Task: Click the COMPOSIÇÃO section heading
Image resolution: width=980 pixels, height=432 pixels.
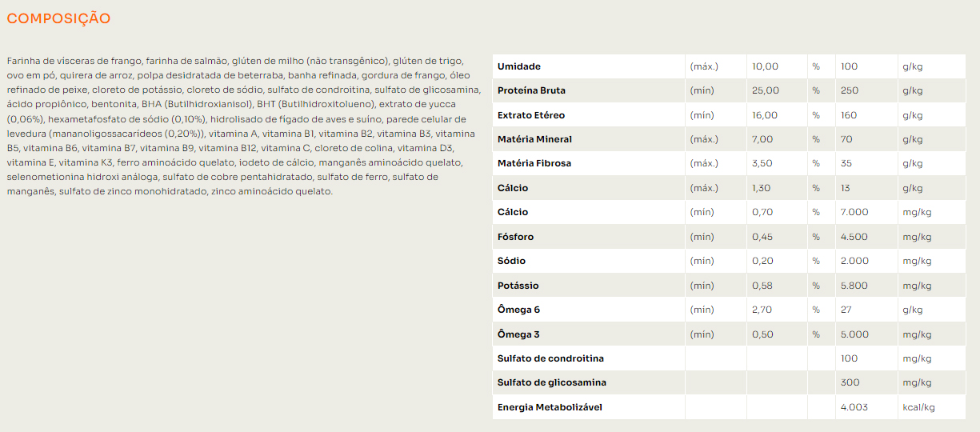Action: (58, 18)
